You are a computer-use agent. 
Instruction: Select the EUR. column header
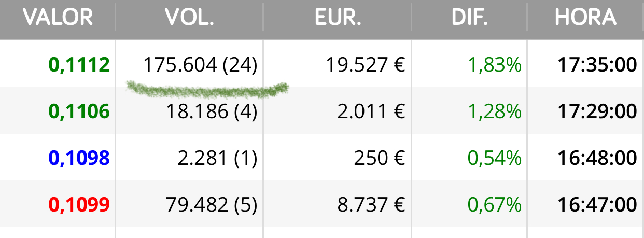338,17
